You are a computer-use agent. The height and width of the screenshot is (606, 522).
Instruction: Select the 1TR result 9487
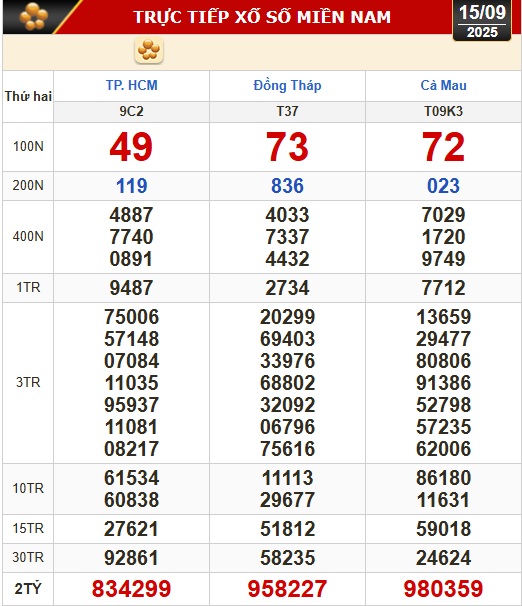[x=131, y=288]
